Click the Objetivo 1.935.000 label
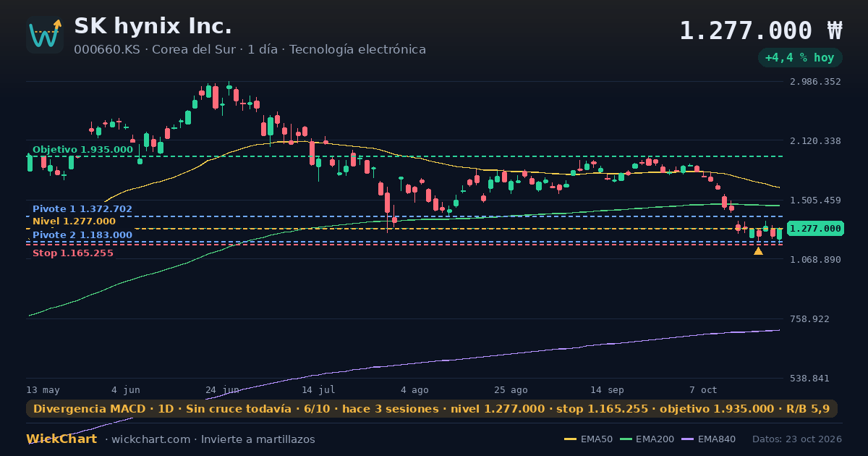Viewport: 868px width, 456px height. pos(82,150)
